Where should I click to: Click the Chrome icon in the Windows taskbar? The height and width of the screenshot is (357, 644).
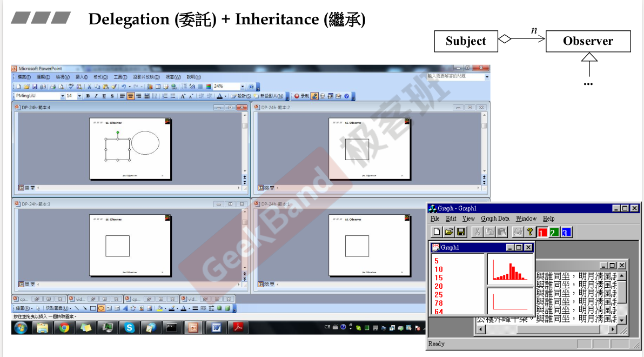pyautogui.click(x=64, y=327)
